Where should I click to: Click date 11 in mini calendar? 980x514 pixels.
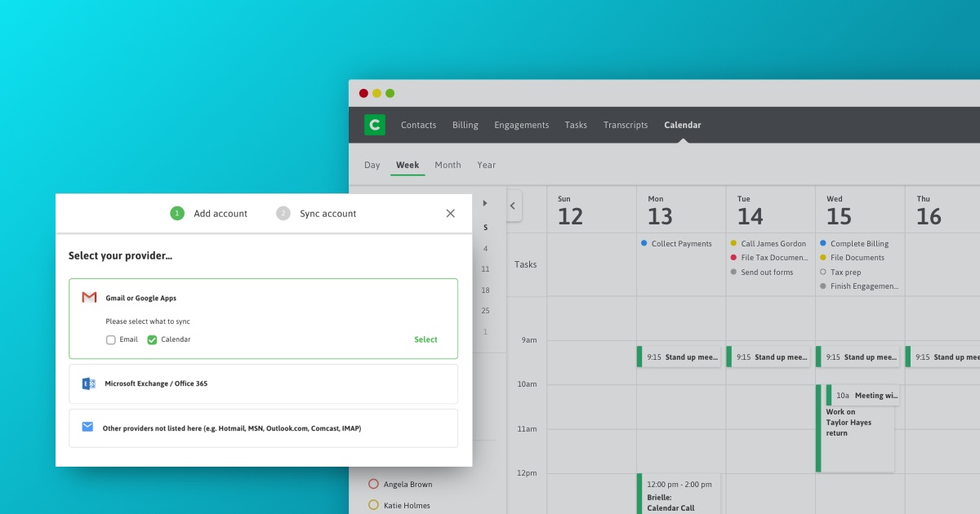click(485, 269)
